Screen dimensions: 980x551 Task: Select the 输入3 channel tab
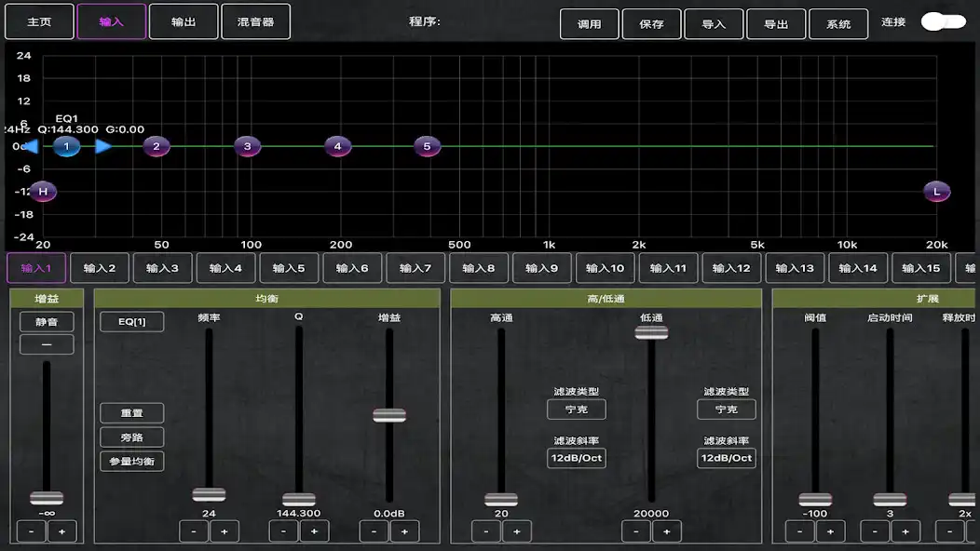point(162,268)
